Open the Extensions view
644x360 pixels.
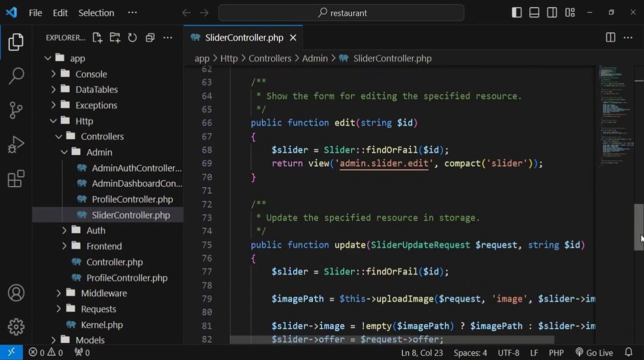(16, 178)
